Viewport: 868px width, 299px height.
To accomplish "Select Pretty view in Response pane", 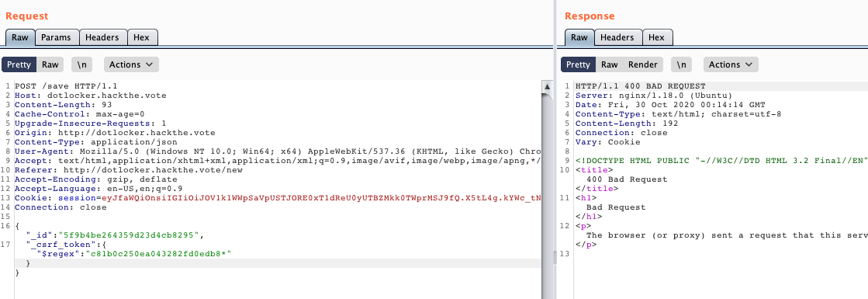I will coord(579,64).
